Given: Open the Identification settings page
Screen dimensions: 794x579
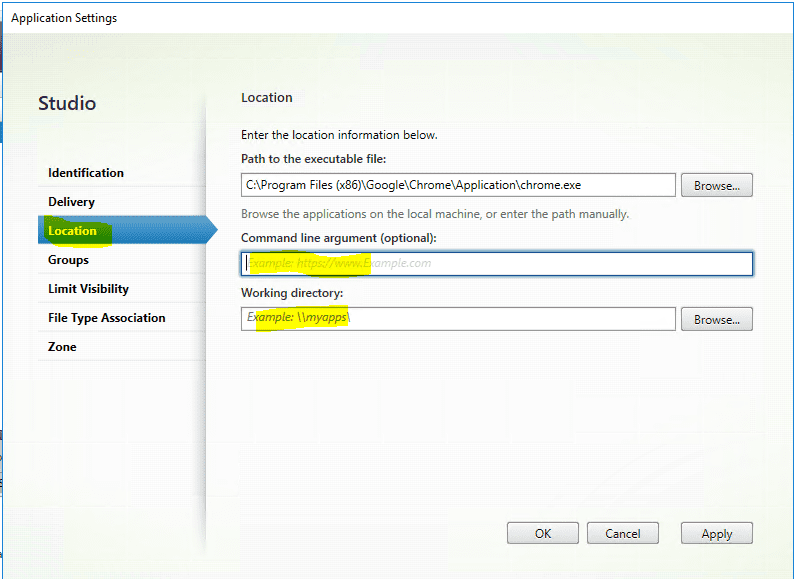Looking at the screenshot, I should (x=122, y=173).
